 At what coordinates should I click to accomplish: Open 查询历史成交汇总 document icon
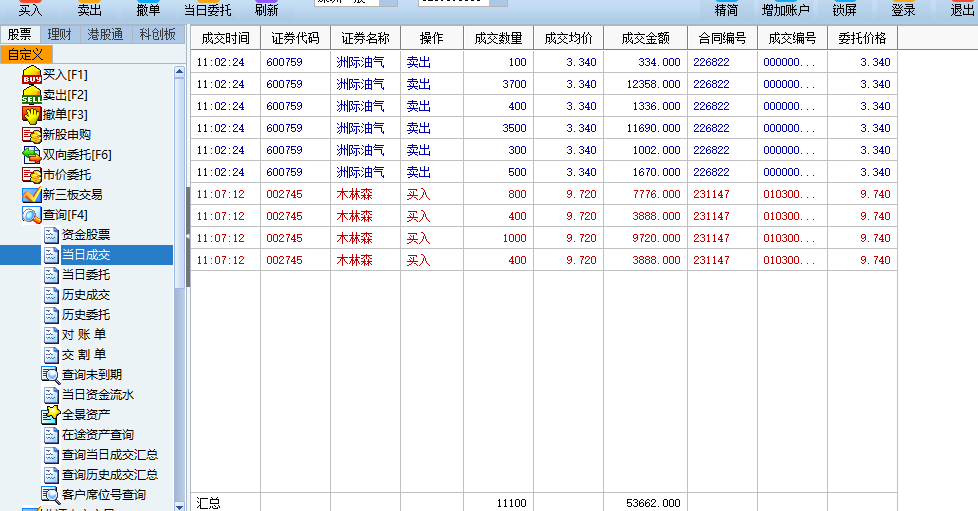pyautogui.click(x=51, y=475)
